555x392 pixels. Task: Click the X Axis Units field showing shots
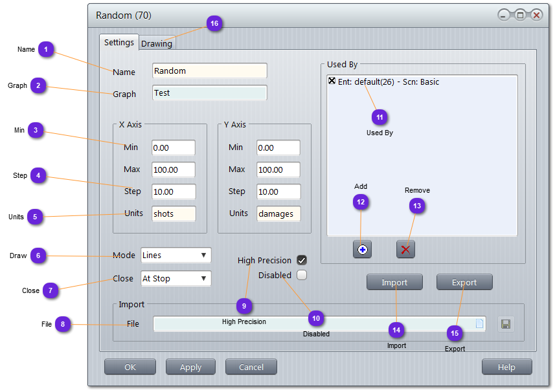pos(174,213)
